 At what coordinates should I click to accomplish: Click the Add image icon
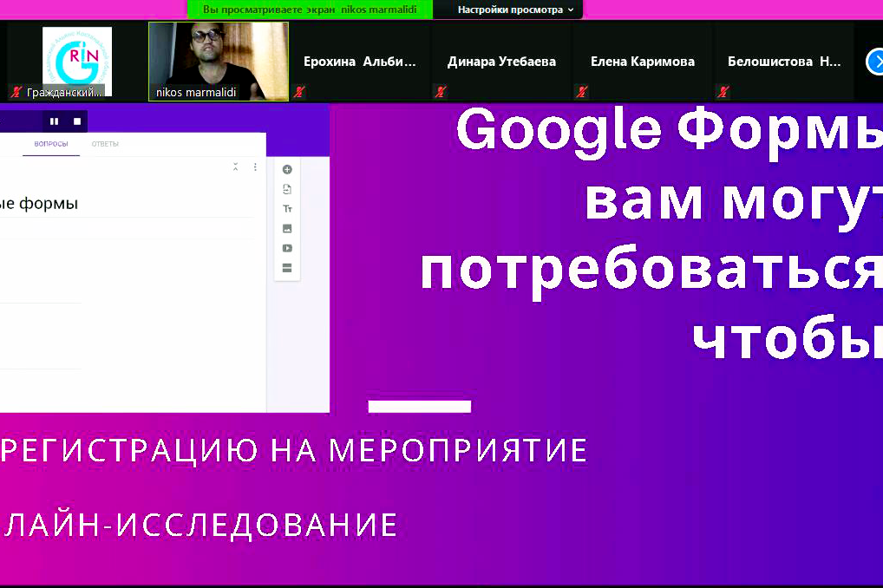(x=287, y=229)
